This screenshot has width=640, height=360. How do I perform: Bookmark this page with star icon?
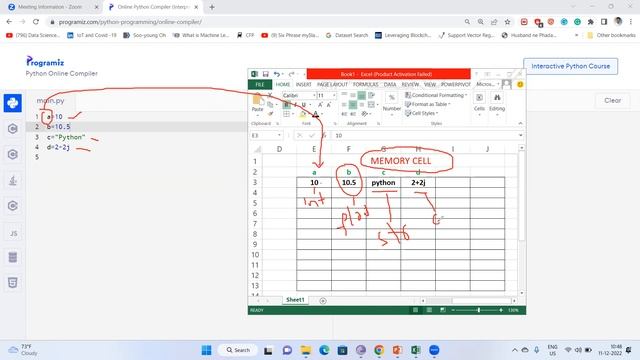(x=507, y=22)
